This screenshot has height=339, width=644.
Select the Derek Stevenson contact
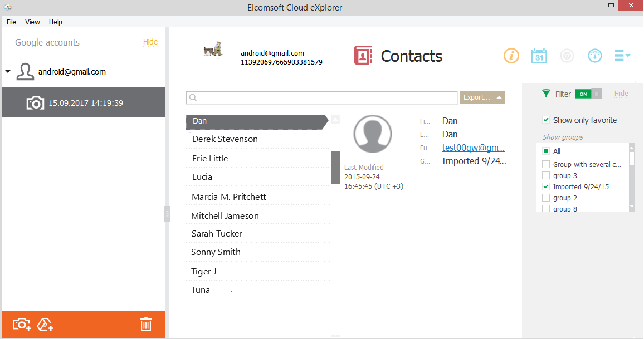[258, 139]
